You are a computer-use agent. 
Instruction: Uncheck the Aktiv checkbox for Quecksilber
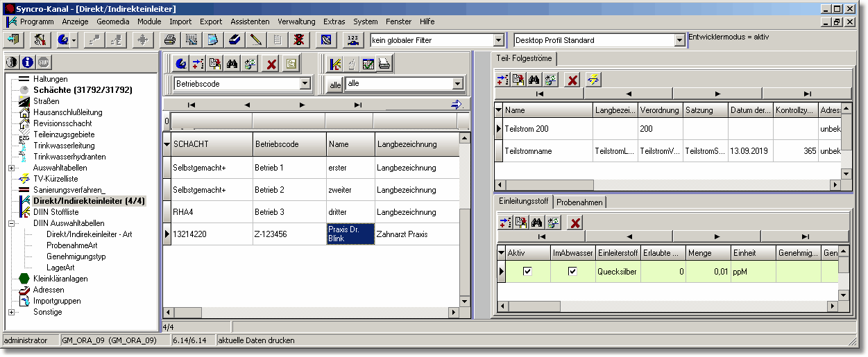[x=527, y=272]
